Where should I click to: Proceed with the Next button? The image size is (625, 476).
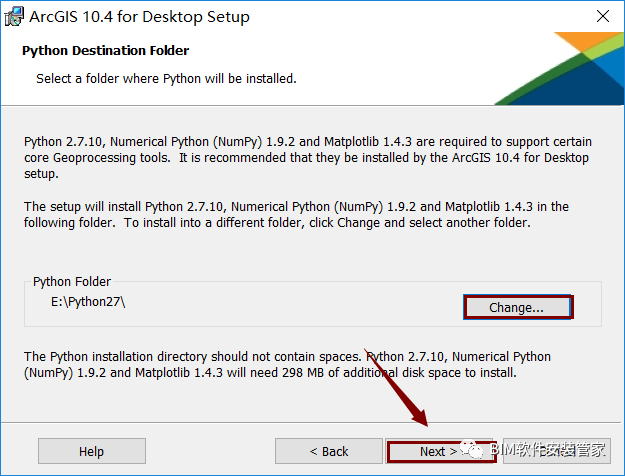[441, 451]
